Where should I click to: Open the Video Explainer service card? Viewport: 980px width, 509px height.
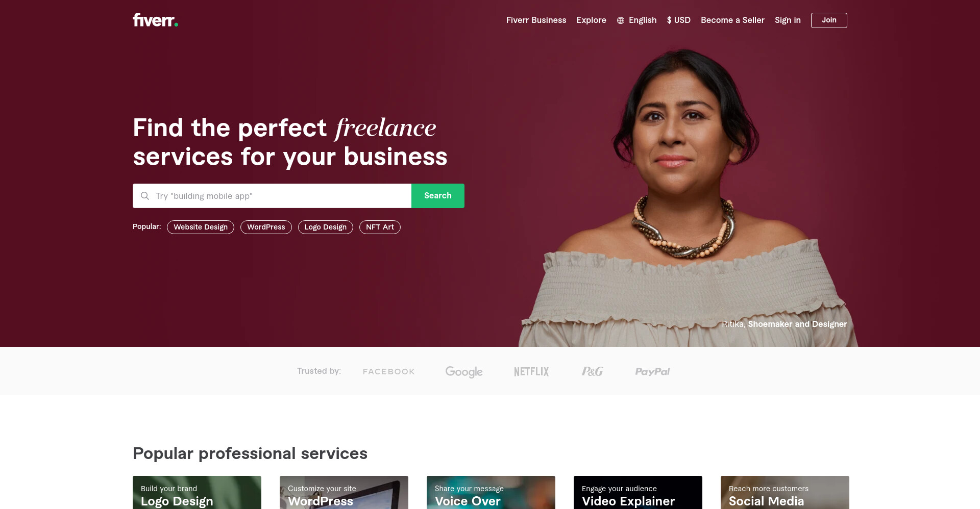click(638, 492)
